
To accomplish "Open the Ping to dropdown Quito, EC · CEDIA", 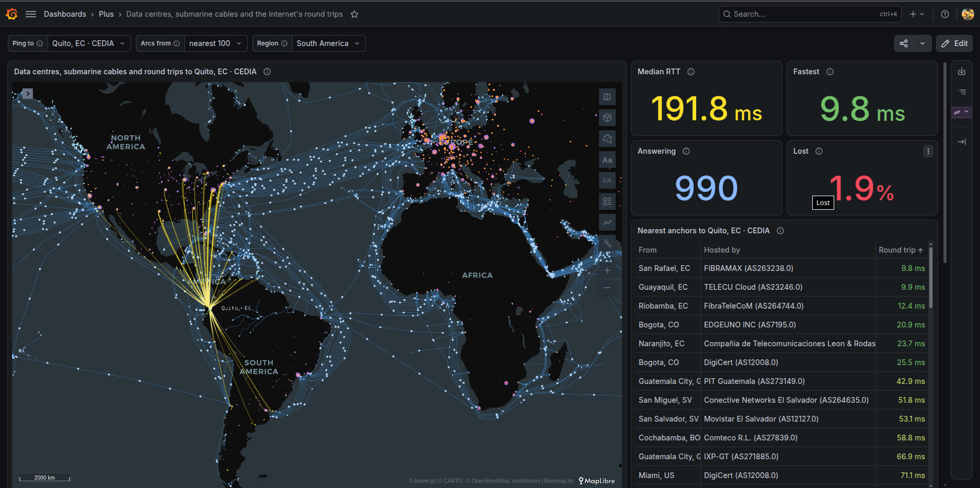I will [89, 43].
